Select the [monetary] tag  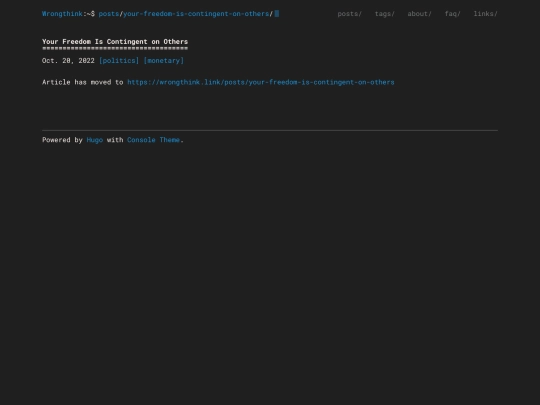click(164, 61)
